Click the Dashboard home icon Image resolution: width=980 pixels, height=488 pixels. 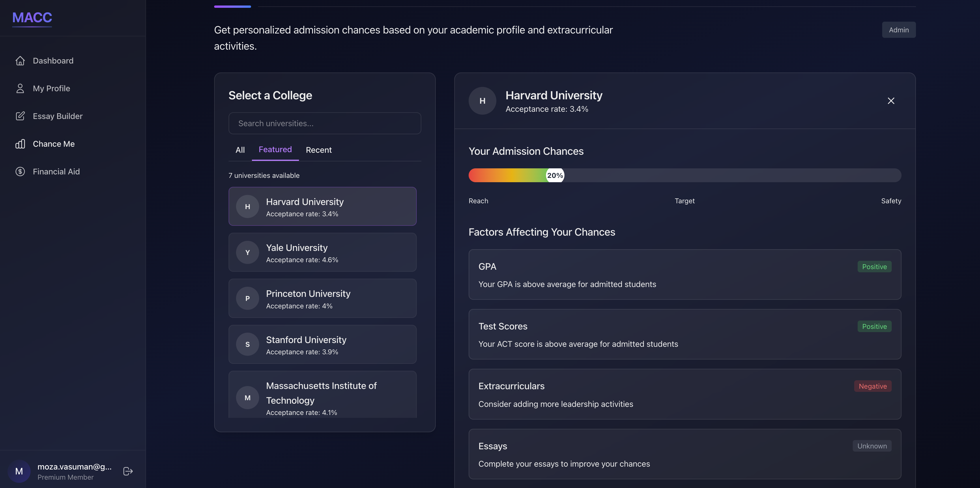click(20, 61)
